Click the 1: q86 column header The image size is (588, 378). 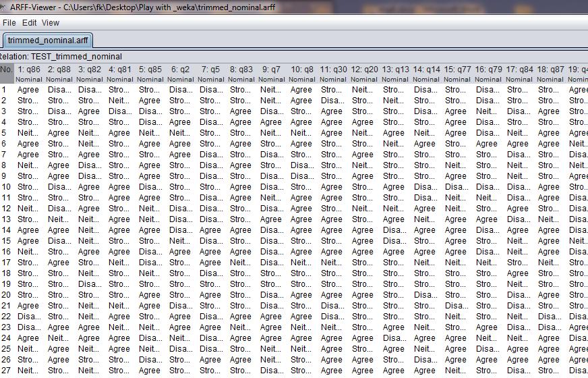(x=29, y=74)
